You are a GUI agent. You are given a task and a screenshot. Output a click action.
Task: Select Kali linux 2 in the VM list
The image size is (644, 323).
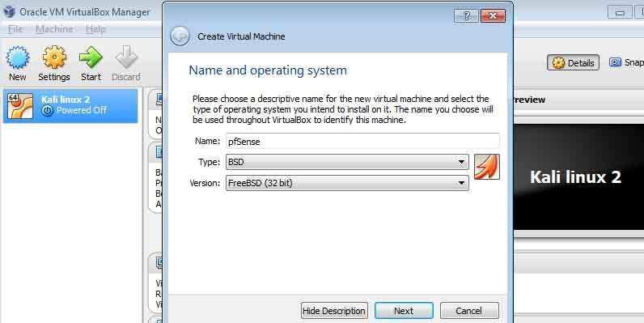[x=70, y=105]
